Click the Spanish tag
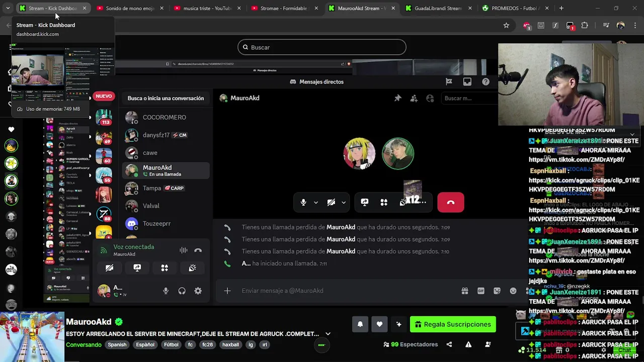644x362 pixels. [x=117, y=345]
